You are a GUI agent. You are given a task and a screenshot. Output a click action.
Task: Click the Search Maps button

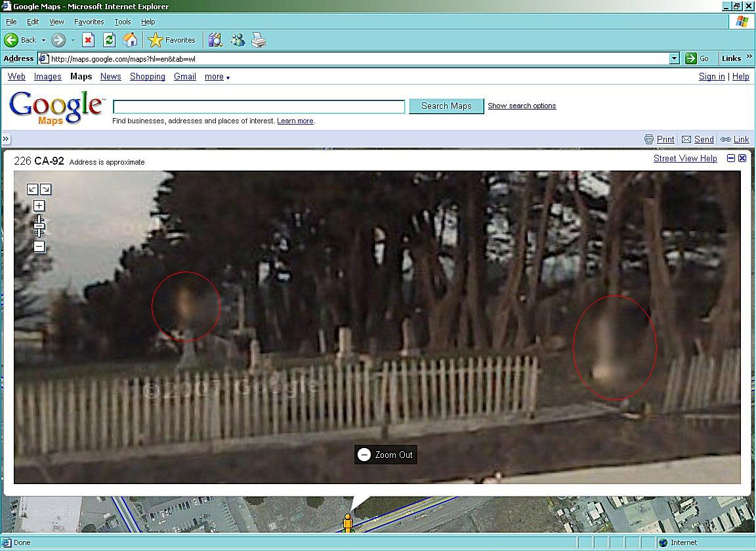446,106
